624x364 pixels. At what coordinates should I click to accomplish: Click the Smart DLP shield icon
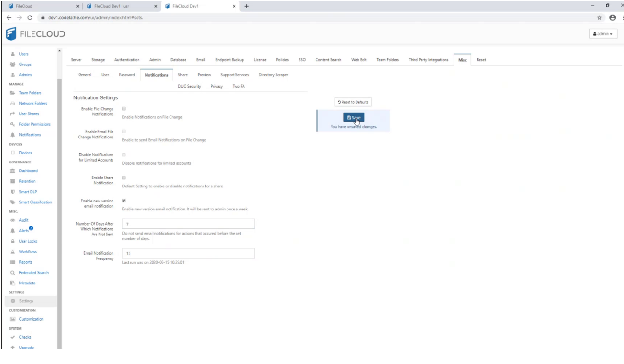point(13,192)
